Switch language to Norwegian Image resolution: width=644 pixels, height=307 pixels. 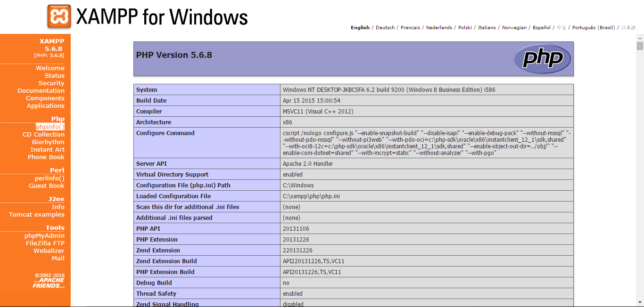pyautogui.click(x=514, y=28)
